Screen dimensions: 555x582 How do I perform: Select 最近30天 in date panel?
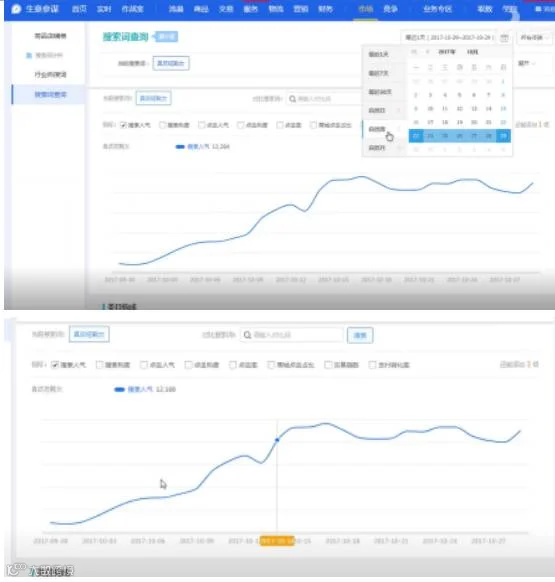pyautogui.click(x=379, y=92)
